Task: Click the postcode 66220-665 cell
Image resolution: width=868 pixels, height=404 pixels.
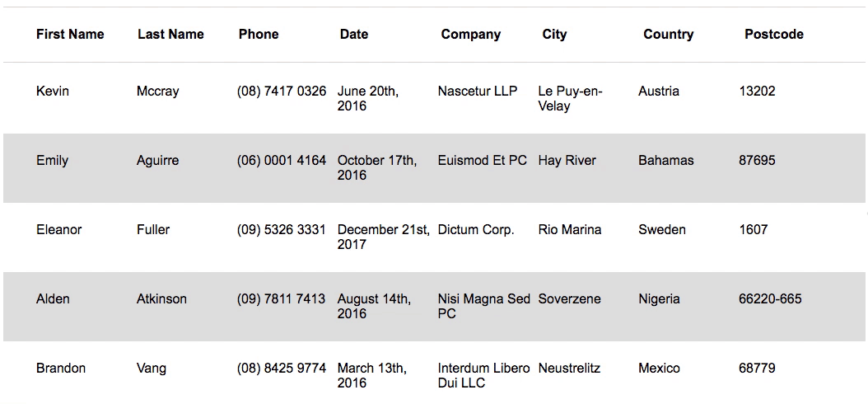Action: coord(770,299)
